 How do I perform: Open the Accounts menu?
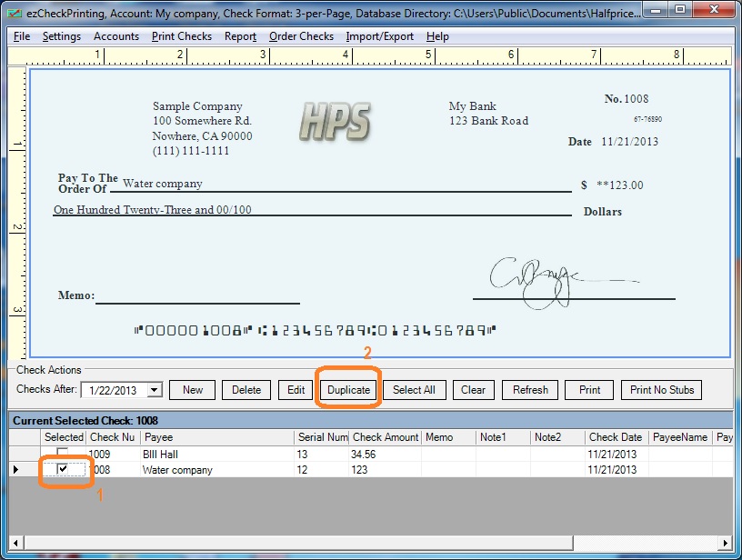click(x=116, y=36)
